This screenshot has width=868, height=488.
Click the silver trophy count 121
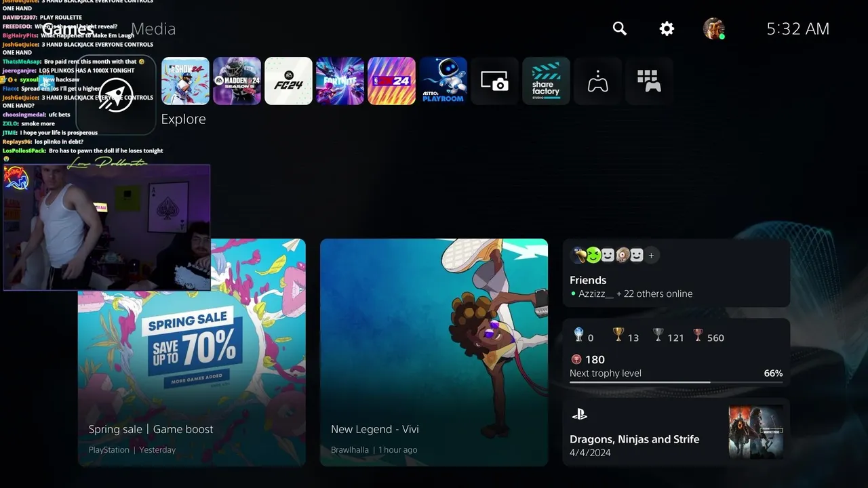pyautogui.click(x=668, y=335)
